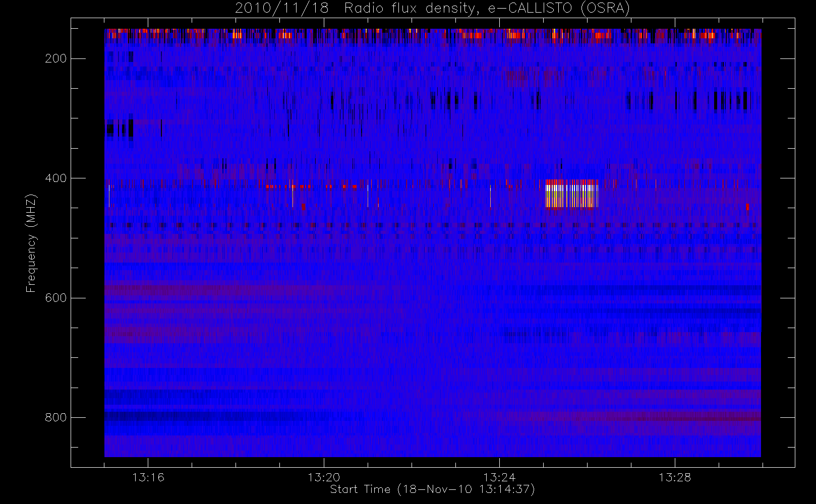Click the 600 frequency tick label
The width and height of the screenshot is (816, 504).
pyautogui.click(x=55, y=298)
